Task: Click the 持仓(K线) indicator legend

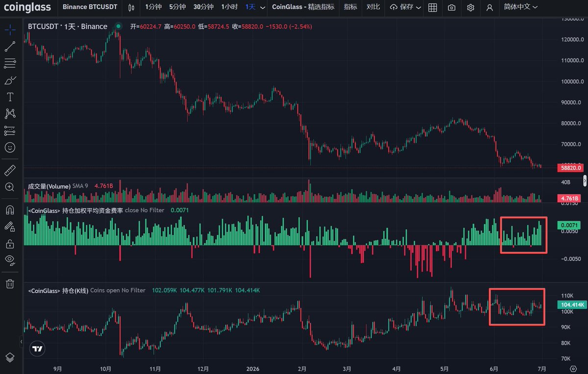Action: 58,291
